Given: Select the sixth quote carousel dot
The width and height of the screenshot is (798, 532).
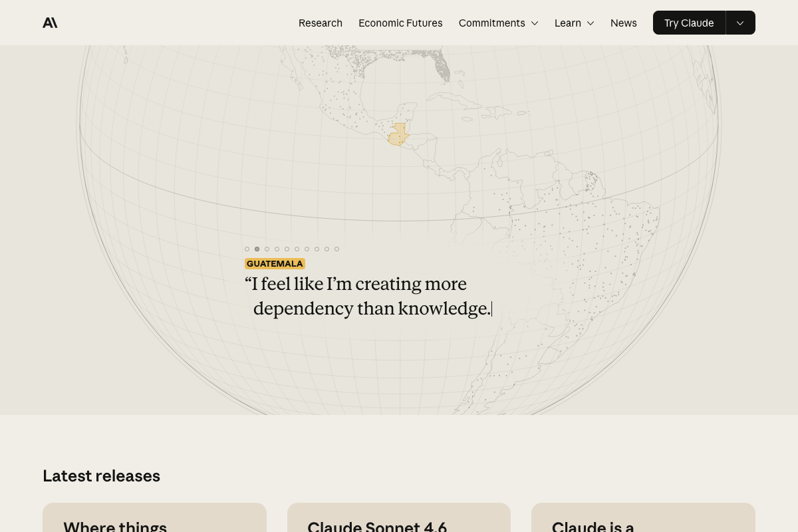Looking at the screenshot, I should (x=297, y=249).
